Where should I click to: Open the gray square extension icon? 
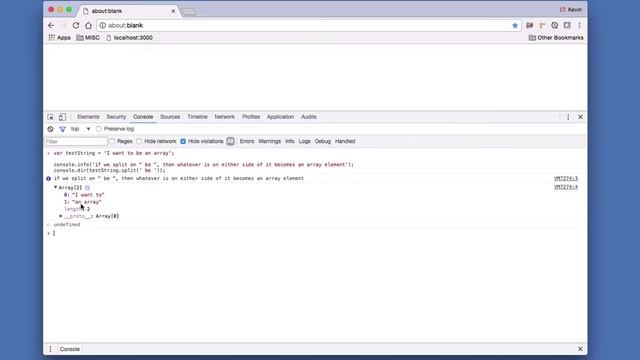coord(567,25)
